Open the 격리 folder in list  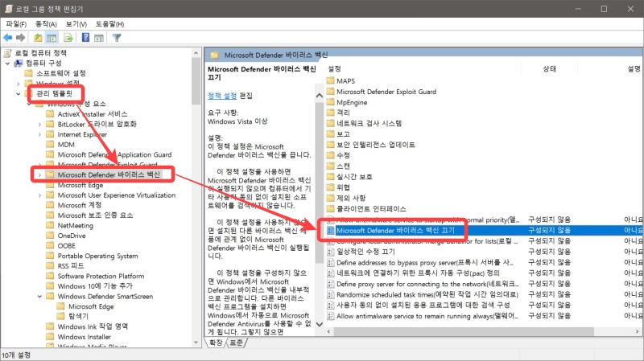pos(343,113)
